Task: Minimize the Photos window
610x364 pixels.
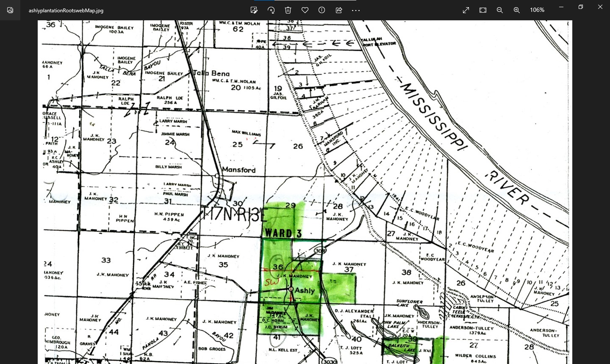Action: point(561,7)
